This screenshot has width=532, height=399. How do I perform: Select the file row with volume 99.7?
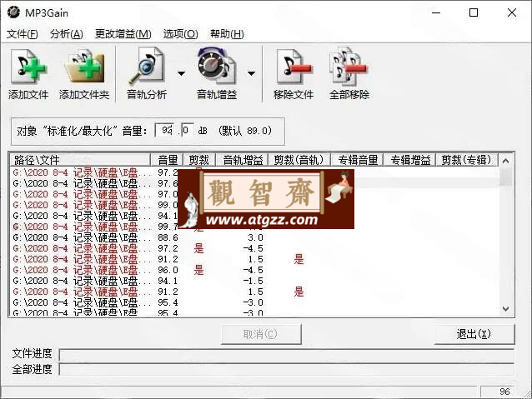(254, 227)
